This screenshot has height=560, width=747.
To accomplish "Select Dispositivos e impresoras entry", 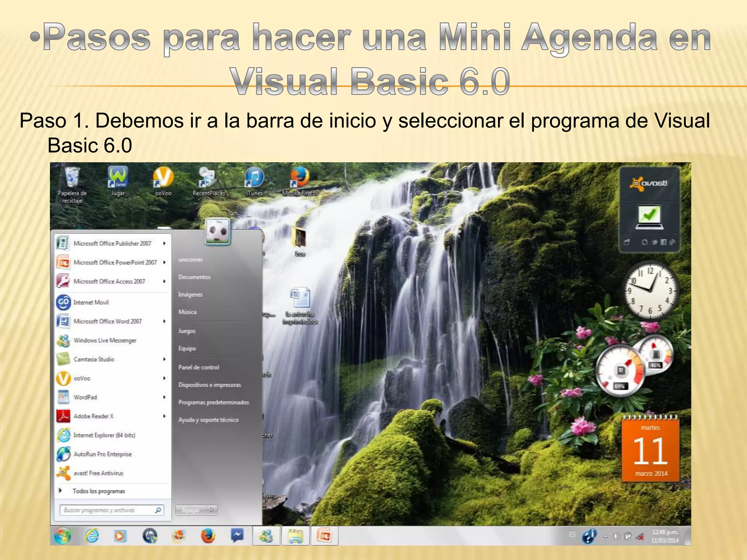I will [x=210, y=385].
